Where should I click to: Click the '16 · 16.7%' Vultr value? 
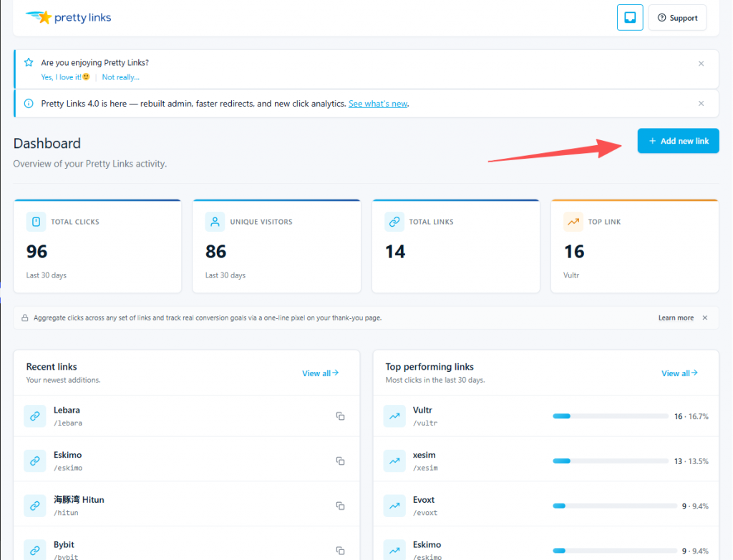691,417
